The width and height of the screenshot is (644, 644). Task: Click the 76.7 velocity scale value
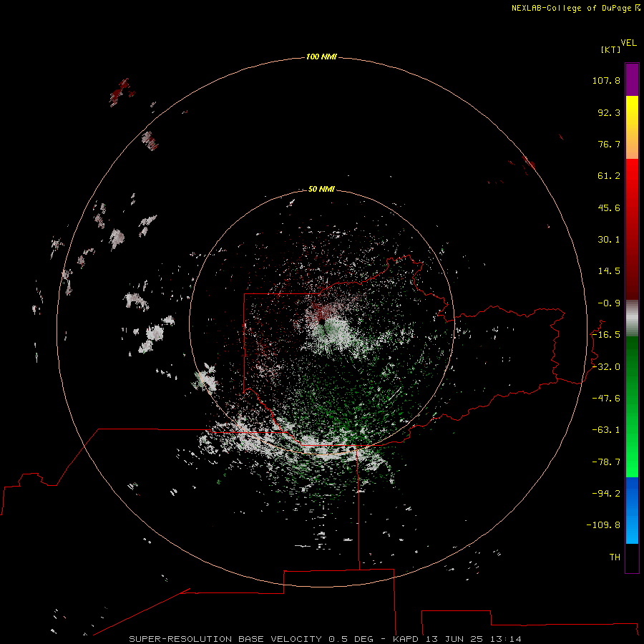pos(609,144)
